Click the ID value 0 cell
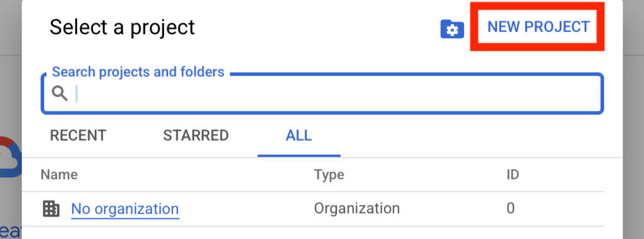This screenshot has height=239, width=644. click(511, 208)
